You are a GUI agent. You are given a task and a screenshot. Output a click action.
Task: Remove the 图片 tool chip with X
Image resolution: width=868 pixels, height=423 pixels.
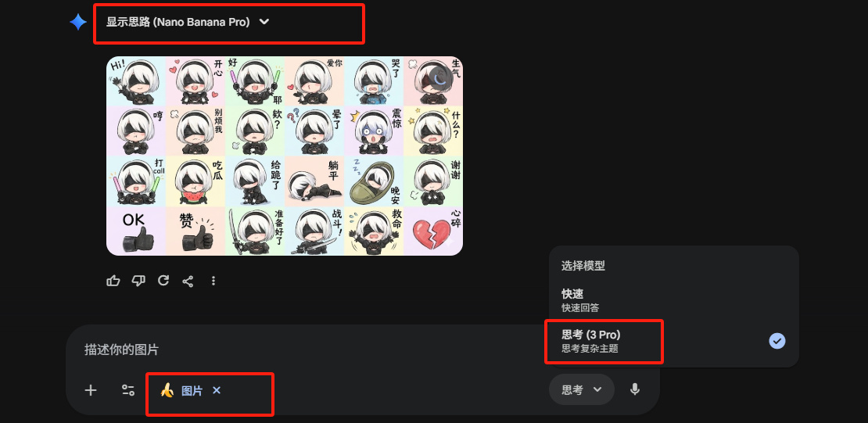pos(217,390)
